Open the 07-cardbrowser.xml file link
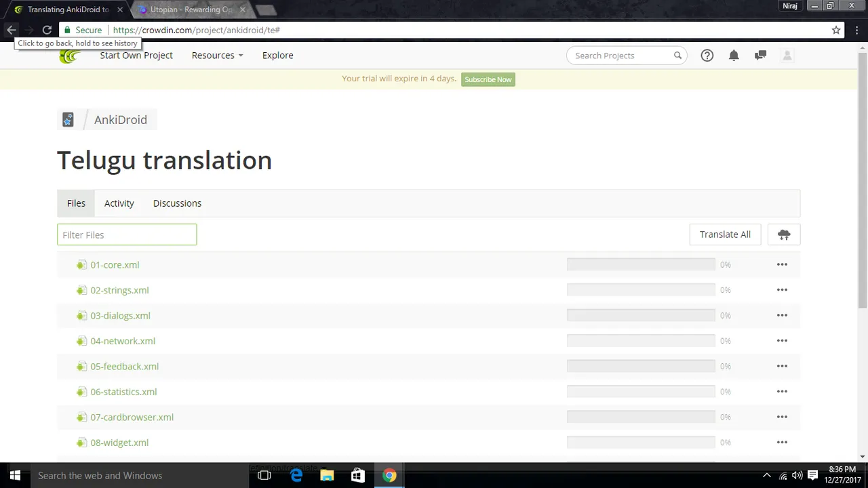Viewport: 868px width, 488px height. click(x=132, y=418)
